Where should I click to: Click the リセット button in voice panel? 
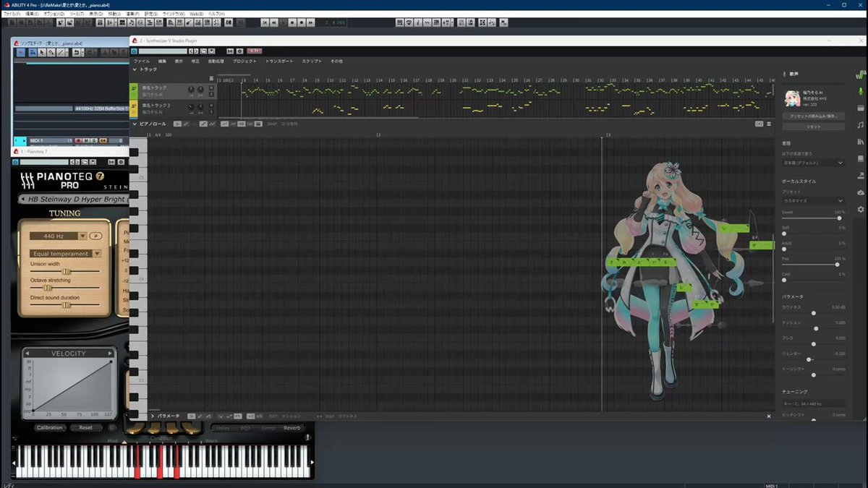[813, 127]
